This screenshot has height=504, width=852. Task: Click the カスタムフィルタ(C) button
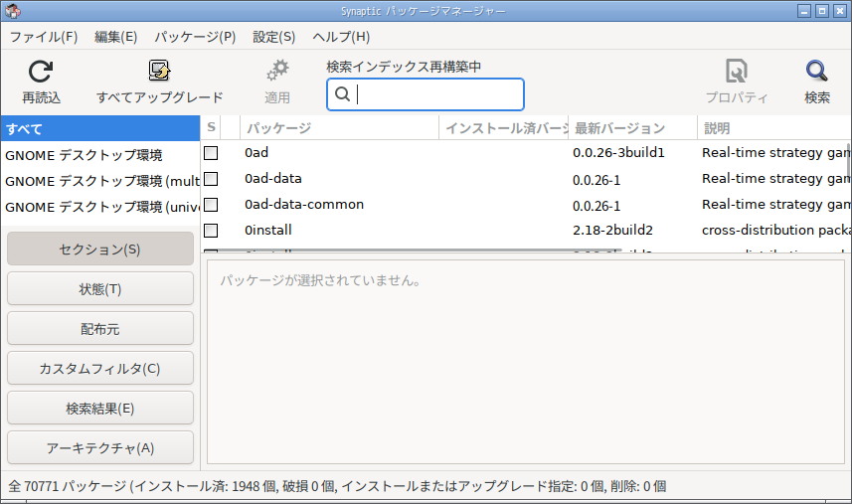coord(100,368)
